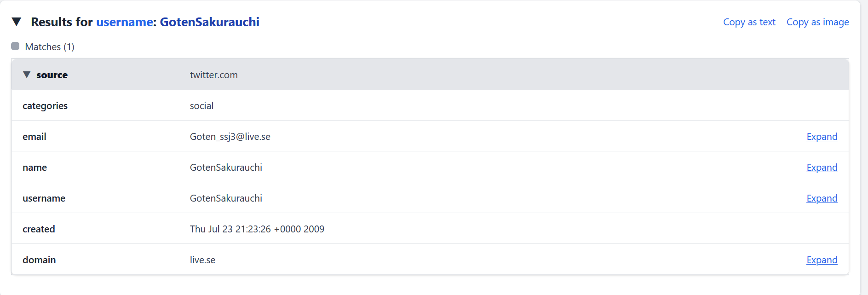Viewport: 868px width, 295px height.
Task: Click the name field value GotenSakurauchi
Action: click(226, 168)
